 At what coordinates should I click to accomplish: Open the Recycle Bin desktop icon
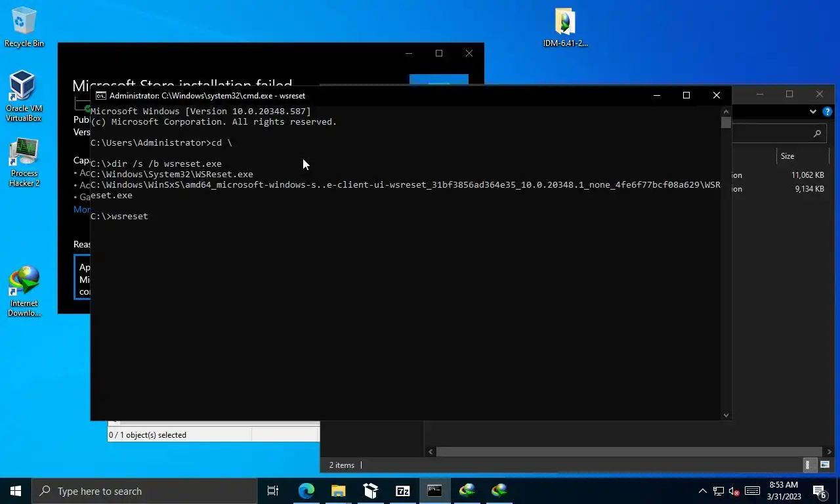(24, 28)
